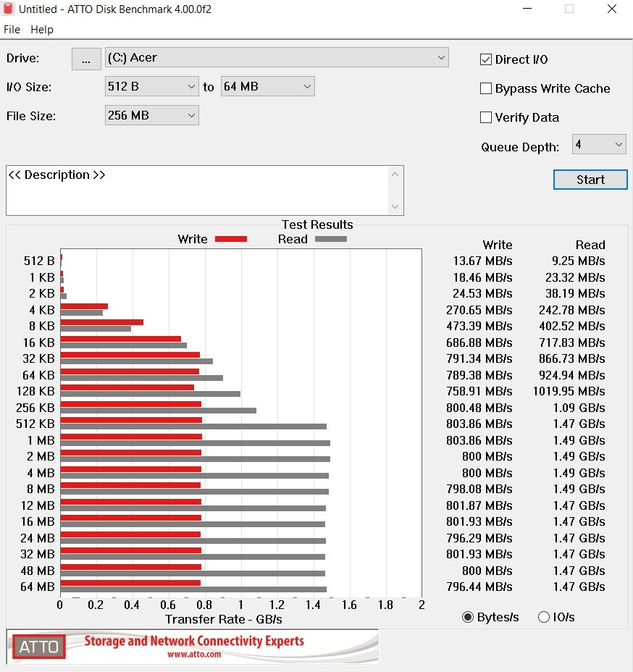The width and height of the screenshot is (633, 672).
Task: Click the 13.67 MB/s write value
Action: pos(482,261)
